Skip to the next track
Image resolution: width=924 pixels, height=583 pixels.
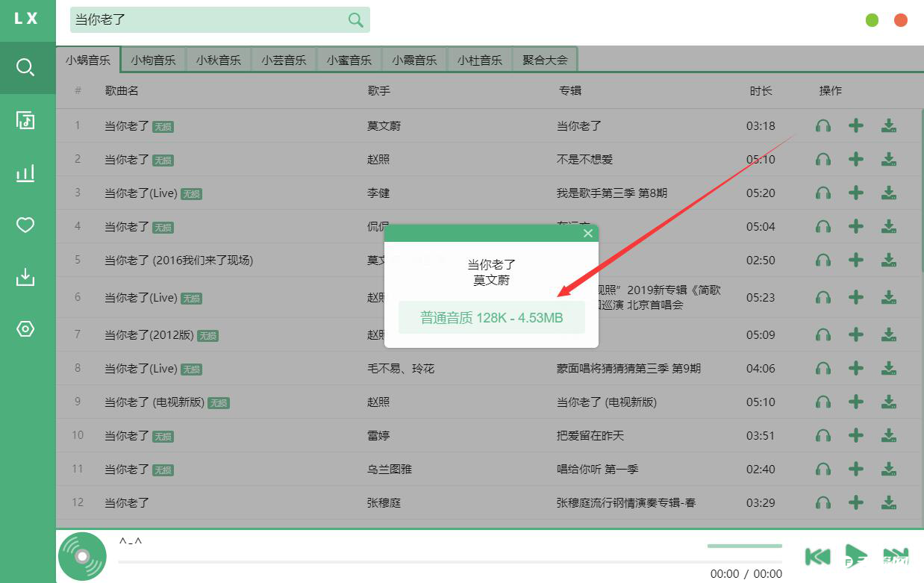895,555
